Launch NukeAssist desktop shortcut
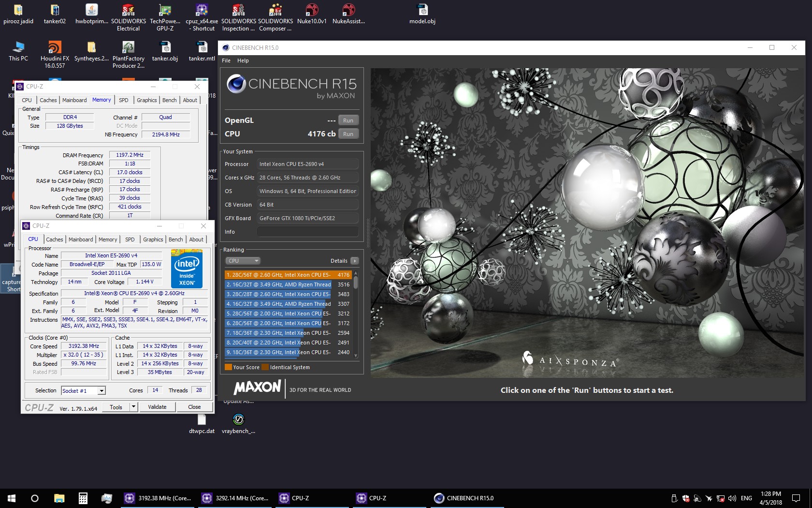 [348, 14]
